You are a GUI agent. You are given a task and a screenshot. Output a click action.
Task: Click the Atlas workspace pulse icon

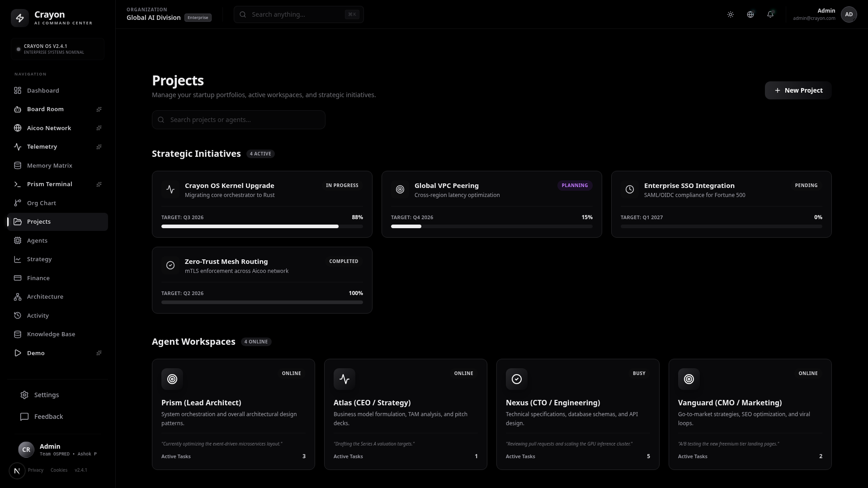(x=344, y=379)
